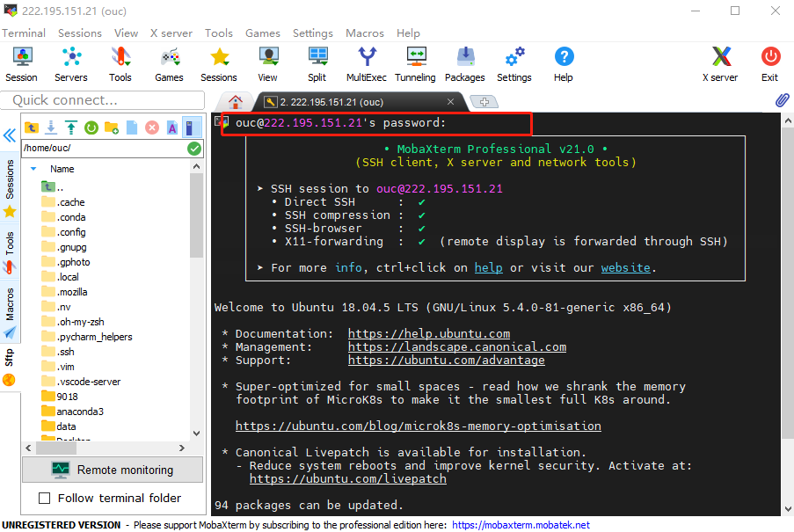The height and width of the screenshot is (532, 794).
Task: Open the Tools toolbar icon
Action: (x=120, y=64)
